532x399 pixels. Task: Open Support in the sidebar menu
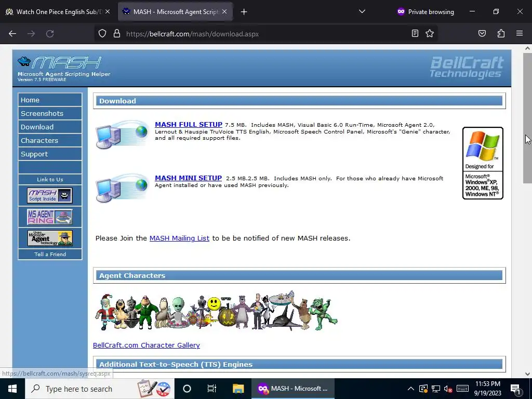[x=50, y=154]
